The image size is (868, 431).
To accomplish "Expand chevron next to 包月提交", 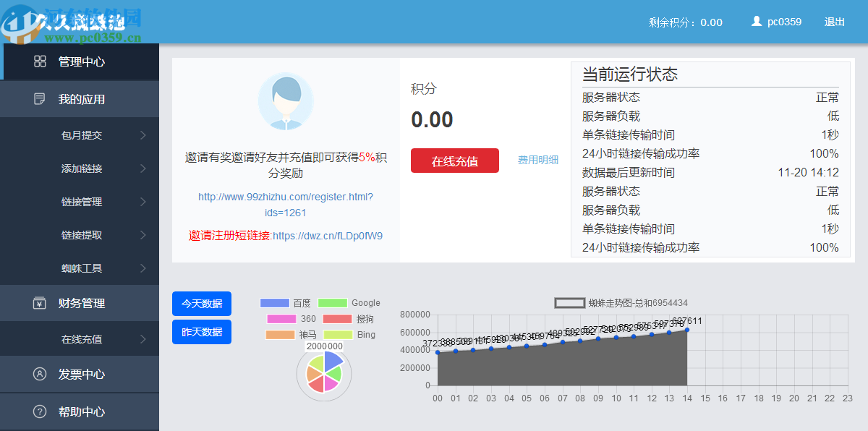I will [x=143, y=135].
